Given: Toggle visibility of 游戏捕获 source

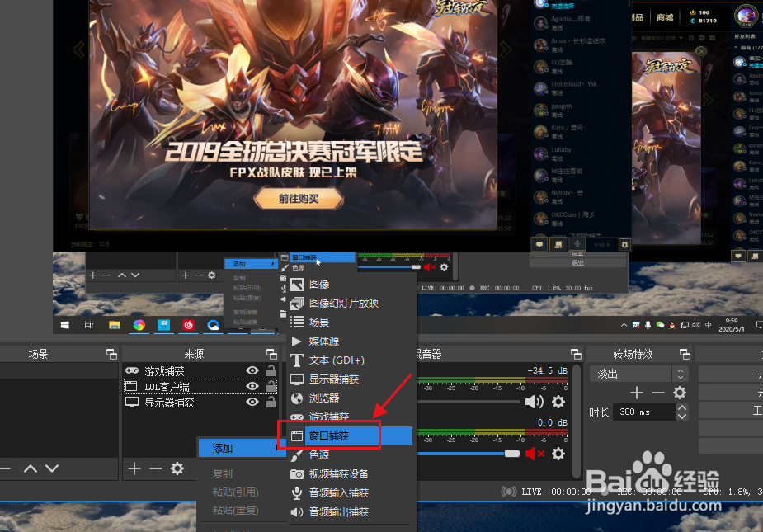Looking at the screenshot, I should (x=252, y=370).
